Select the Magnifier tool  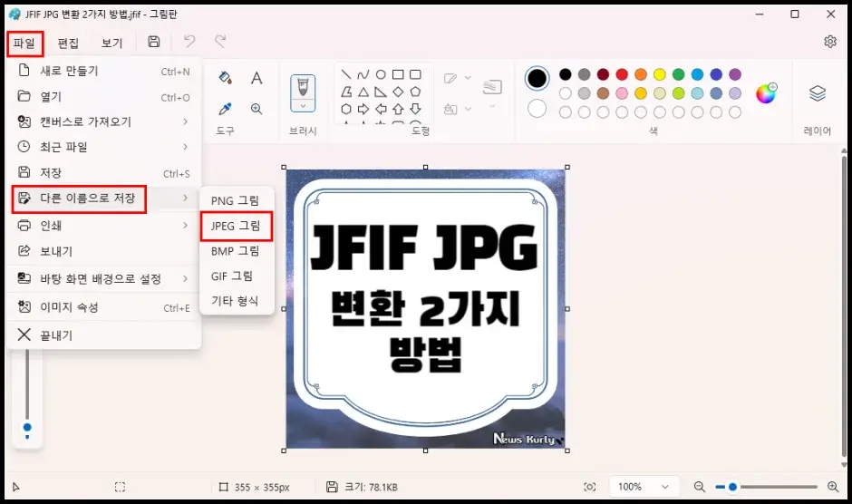(257, 109)
